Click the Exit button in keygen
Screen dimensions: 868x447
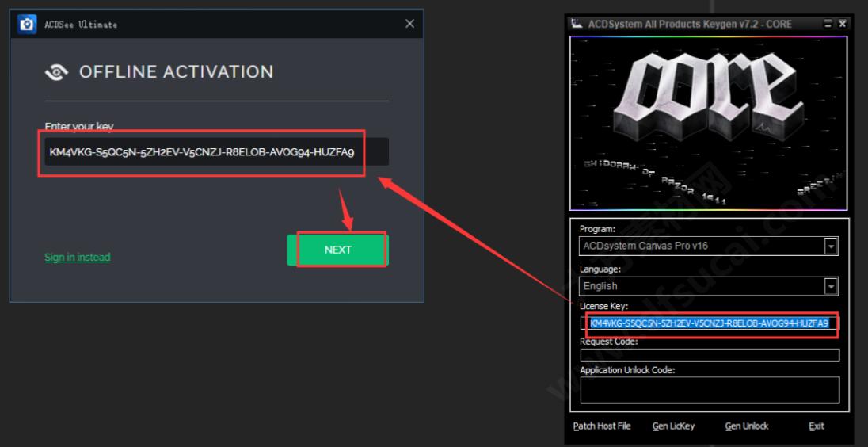point(817,426)
